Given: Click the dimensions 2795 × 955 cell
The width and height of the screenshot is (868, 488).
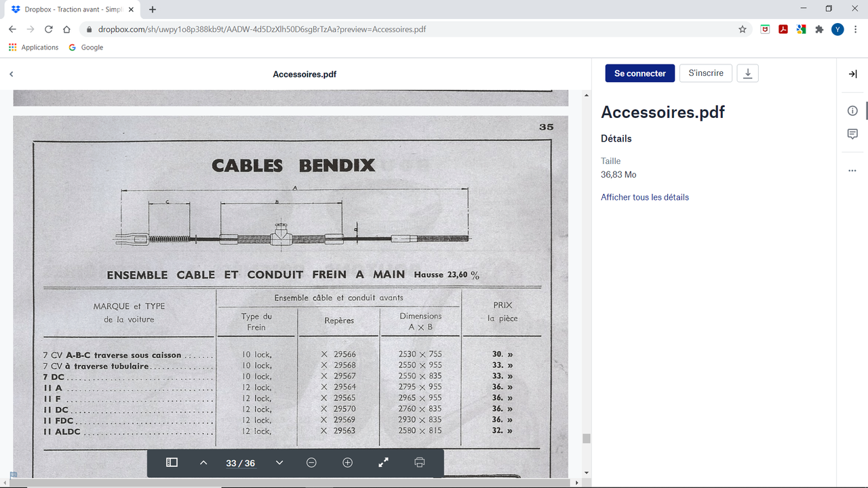Looking at the screenshot, I should (x=420, y=387).
